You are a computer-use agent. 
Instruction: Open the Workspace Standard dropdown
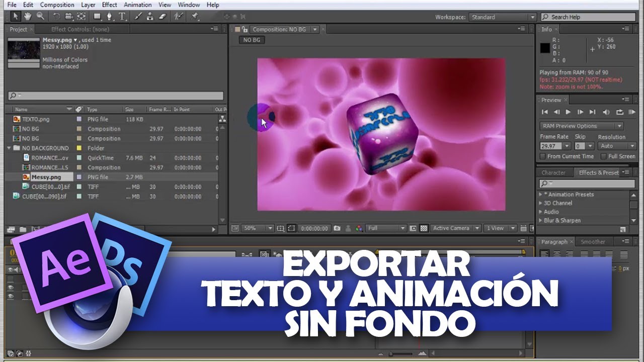[503, 17]
